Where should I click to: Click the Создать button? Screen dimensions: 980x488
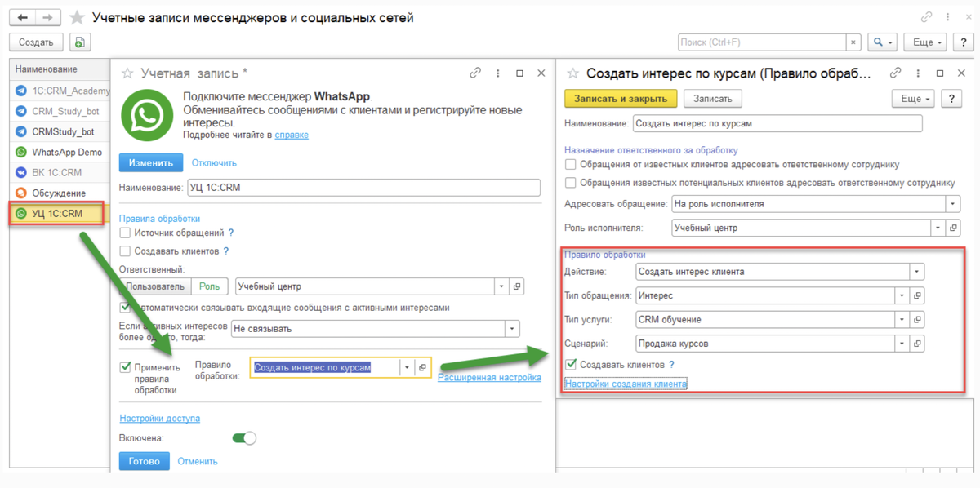[x=36, y=42]
